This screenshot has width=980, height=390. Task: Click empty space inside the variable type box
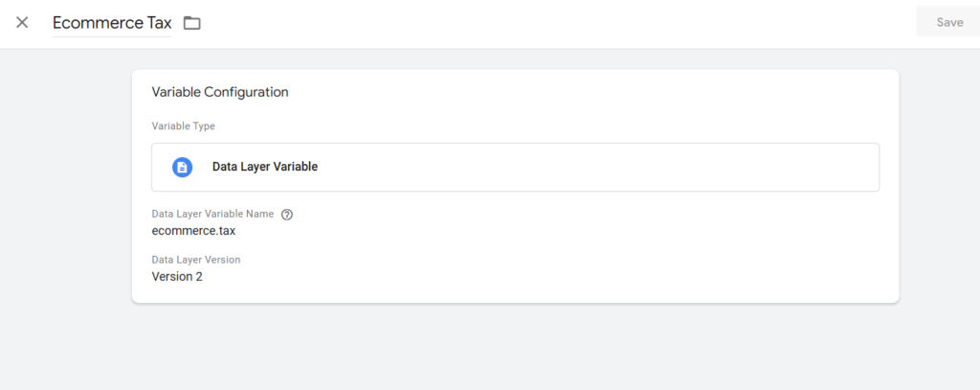(x=593, y=167)
